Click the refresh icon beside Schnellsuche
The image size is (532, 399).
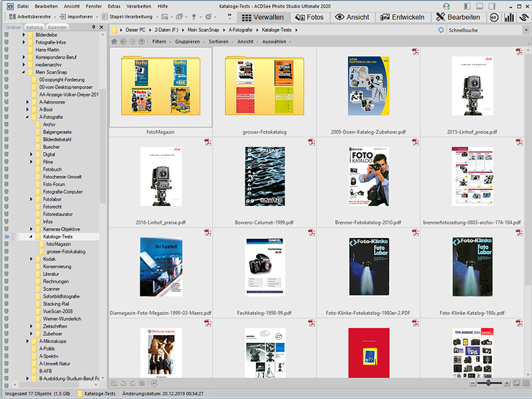442,31
